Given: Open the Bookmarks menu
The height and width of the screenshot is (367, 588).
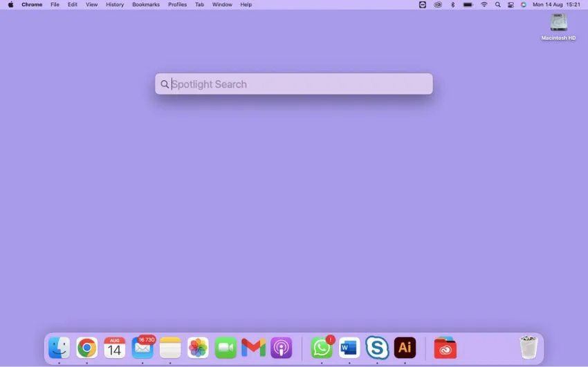Looking at the screenshot, I should coord(146,5).
